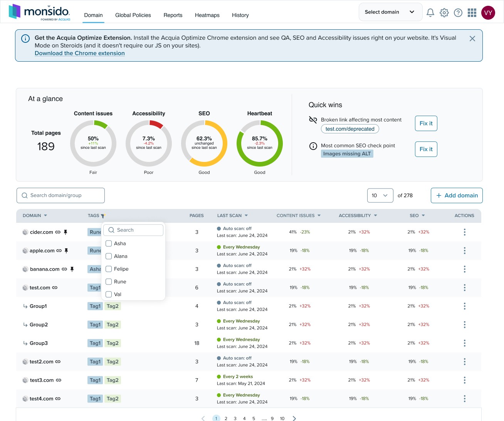This screenshot has width=504, height=421.
Task: Click the pin icon next to cider.com
Action: click(x=66, y=232)
